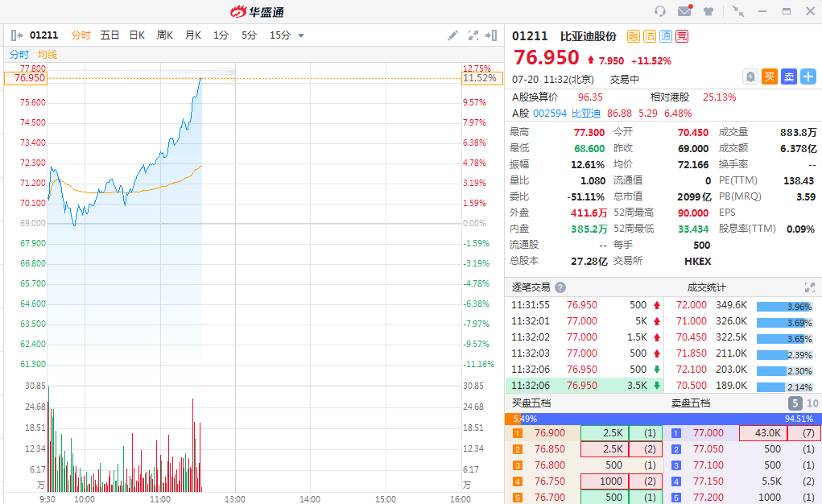Switch to 日K chart
822x504 pixels.
[137, 35]
